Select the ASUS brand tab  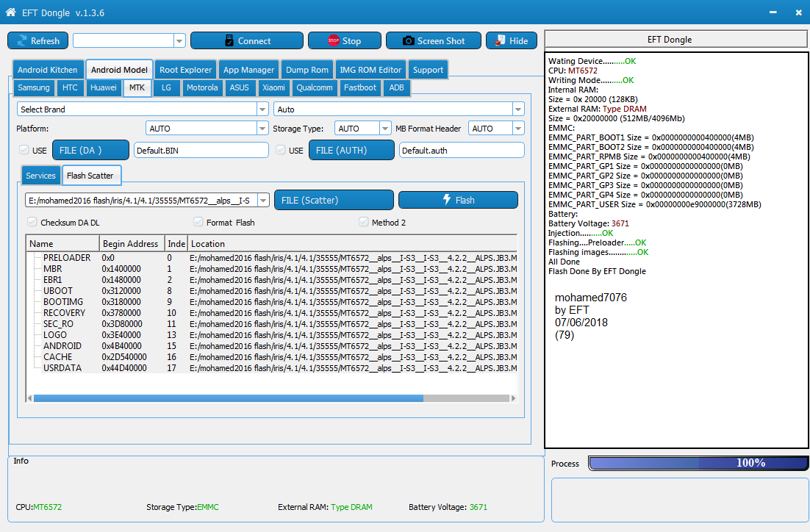(239, 87)
